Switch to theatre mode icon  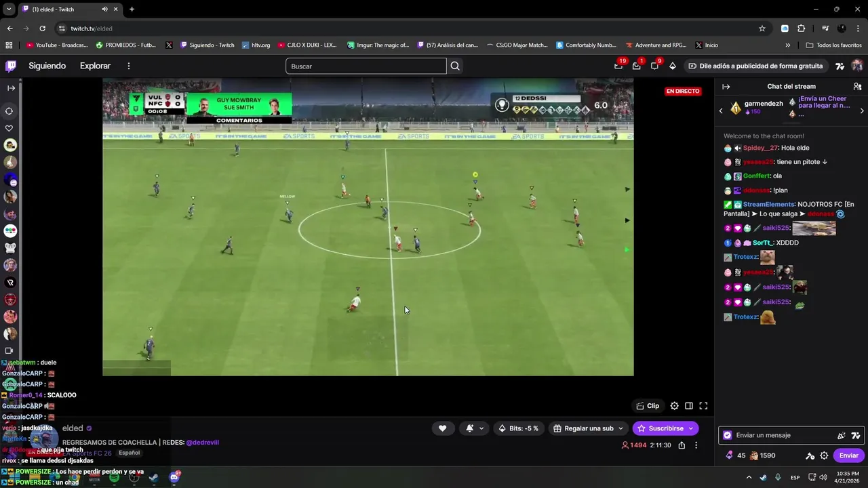tap(689, 406)
